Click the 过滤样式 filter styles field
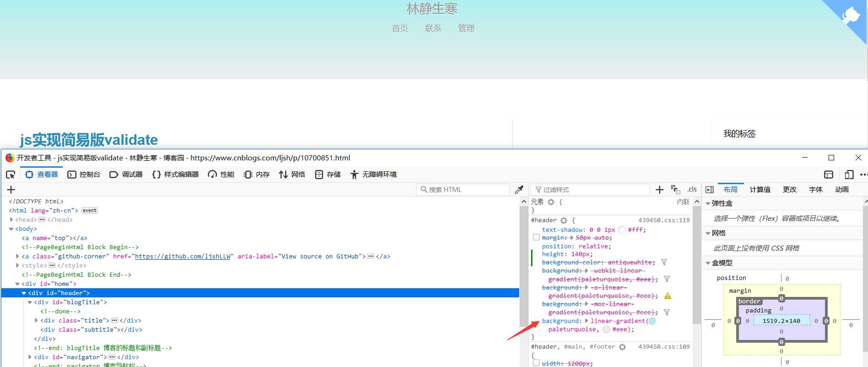This screenshot has width=868, height=367. (590, 190)
